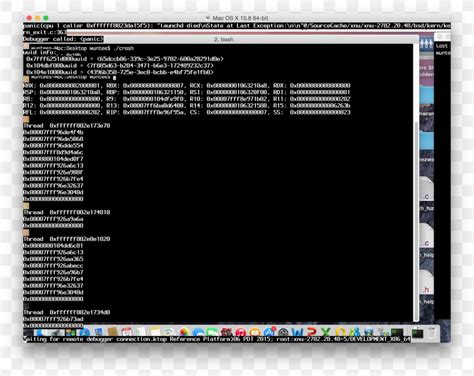Open blue Messages bubble in Dock
Screen dimensions: 474x376
tap(198, 332)
